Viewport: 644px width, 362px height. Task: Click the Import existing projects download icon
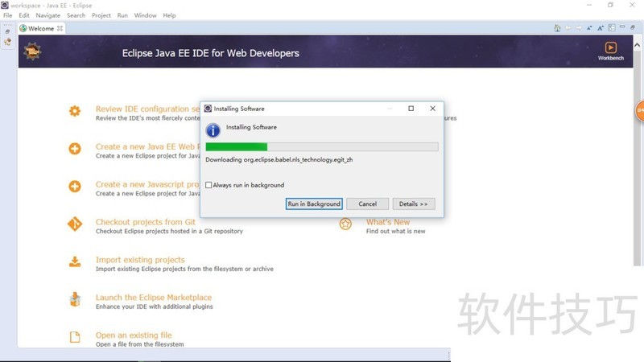[75, 262]
